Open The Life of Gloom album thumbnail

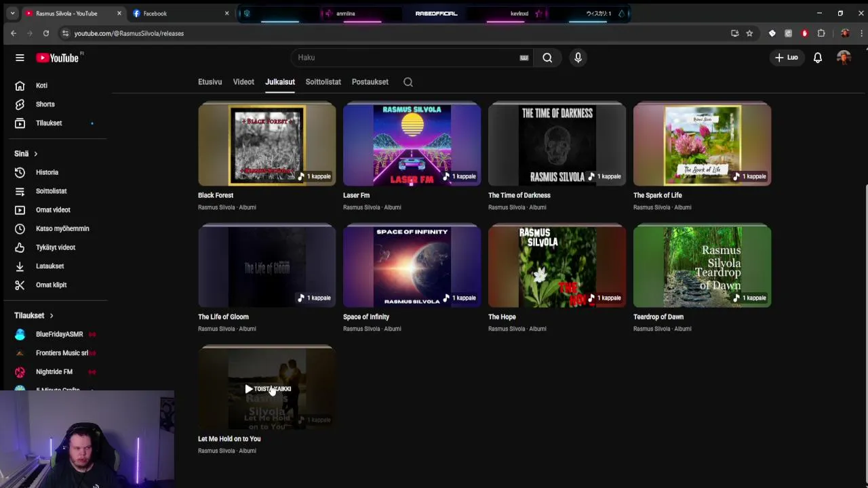pyautogui.click(x=267, y=266)
